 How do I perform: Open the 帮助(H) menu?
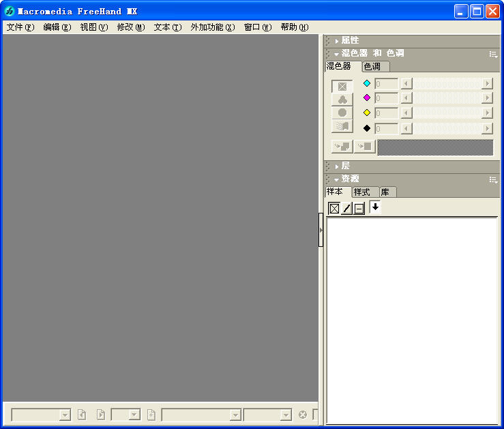click(x=295, y=27)
